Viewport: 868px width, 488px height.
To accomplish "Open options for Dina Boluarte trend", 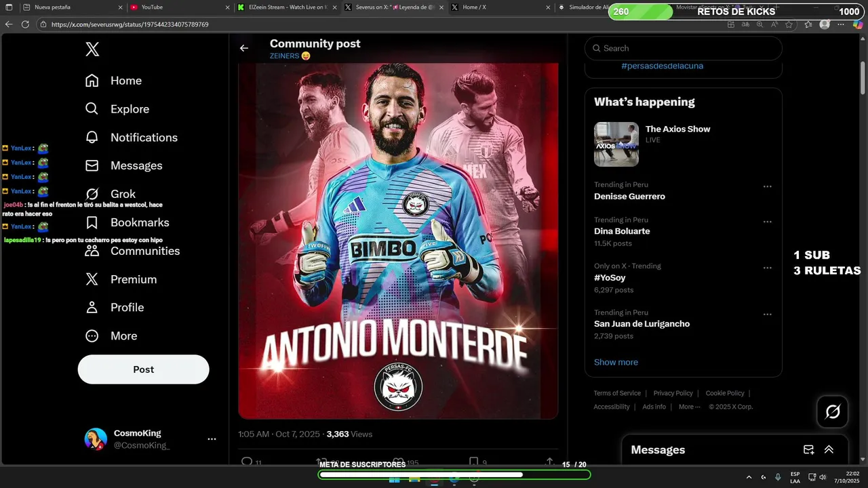I will pyautogui.click(x=768, y=222).
